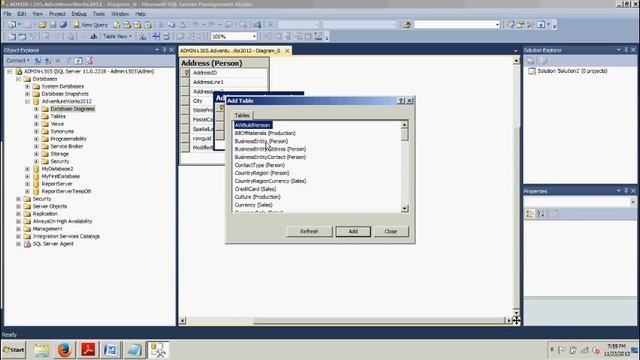Select ContactType (Person) in table list
This screenshot has width=640, height=360.
(260, 165)
